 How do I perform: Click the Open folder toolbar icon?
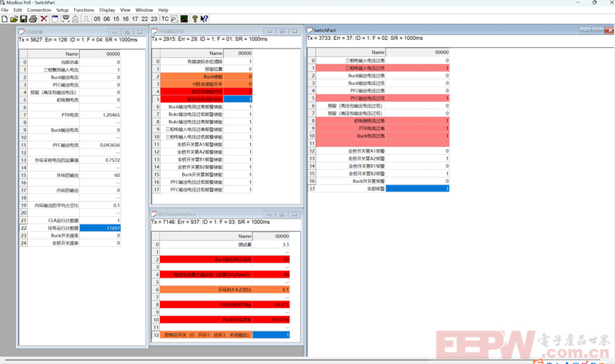click(14, 19)
